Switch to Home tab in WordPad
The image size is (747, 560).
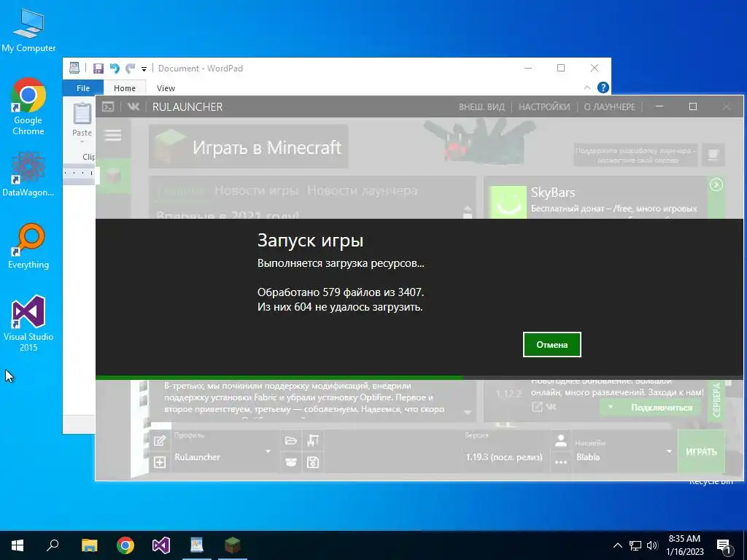coord(124,88)
